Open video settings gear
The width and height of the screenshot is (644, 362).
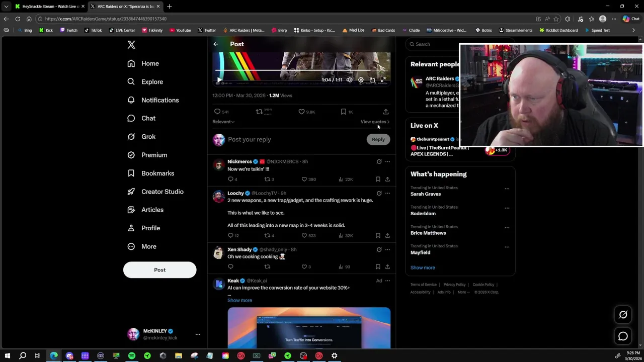(361, 80)
